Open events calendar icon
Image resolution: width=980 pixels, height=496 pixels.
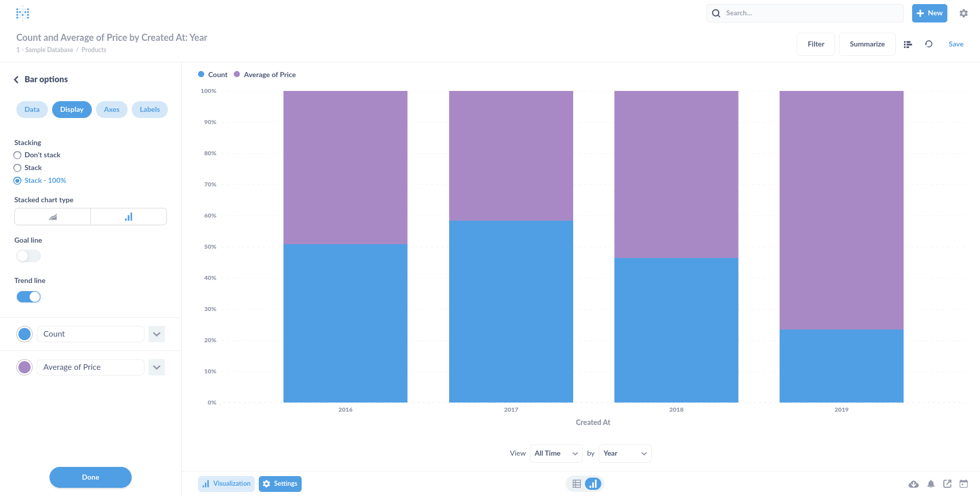coord(965,484)
